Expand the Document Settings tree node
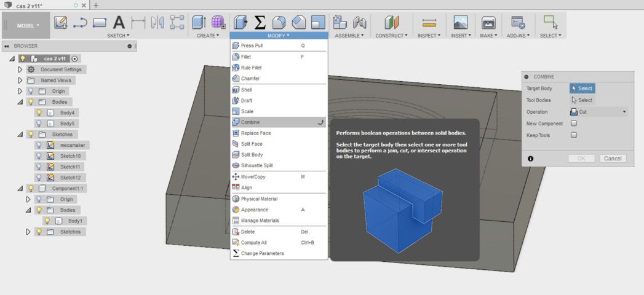This screenshot has width=644, height=295. 20,69
